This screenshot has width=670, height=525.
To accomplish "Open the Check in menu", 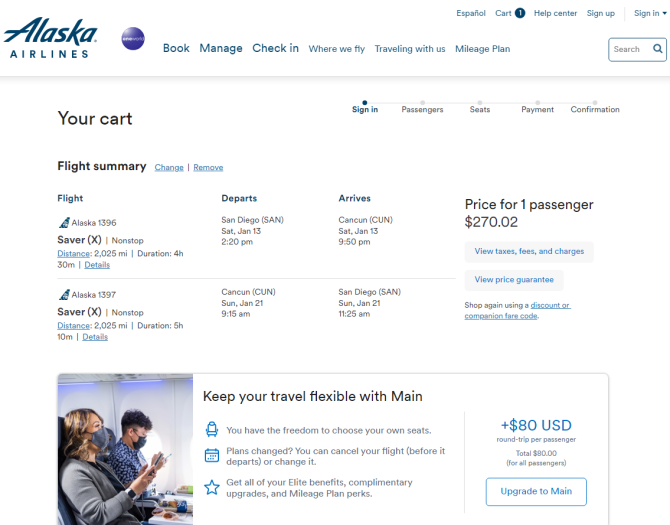I will tap(276, 48).
